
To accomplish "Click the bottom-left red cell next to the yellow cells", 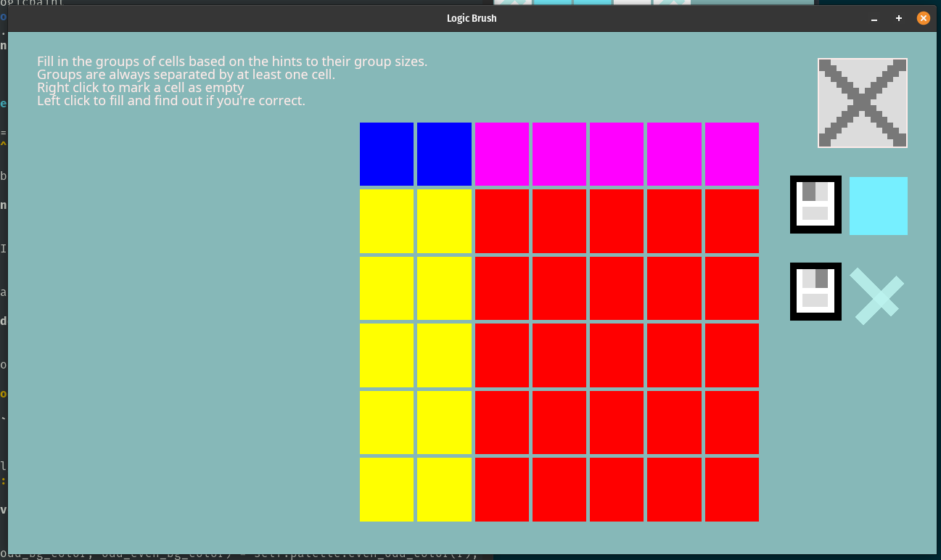I will point(502,489).
